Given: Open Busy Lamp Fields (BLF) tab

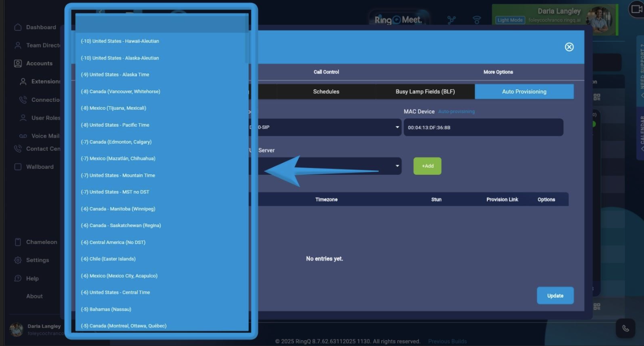Looking at the screenshot, I should [425, 91].
